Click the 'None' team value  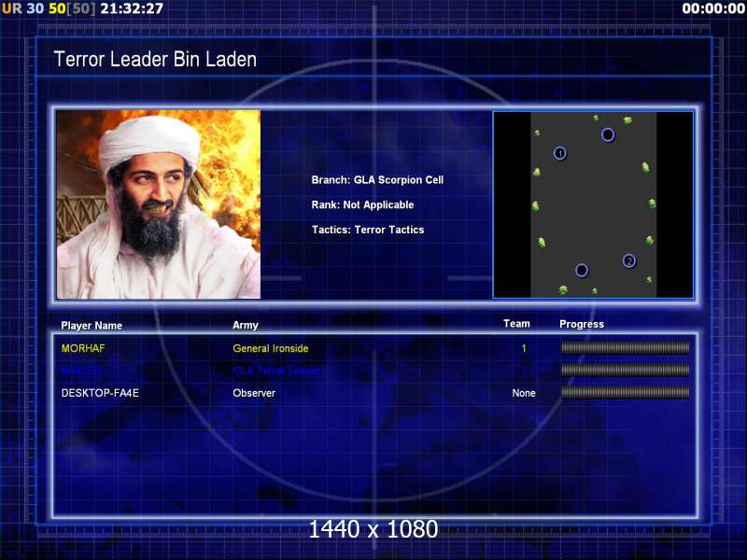[524, 393]
